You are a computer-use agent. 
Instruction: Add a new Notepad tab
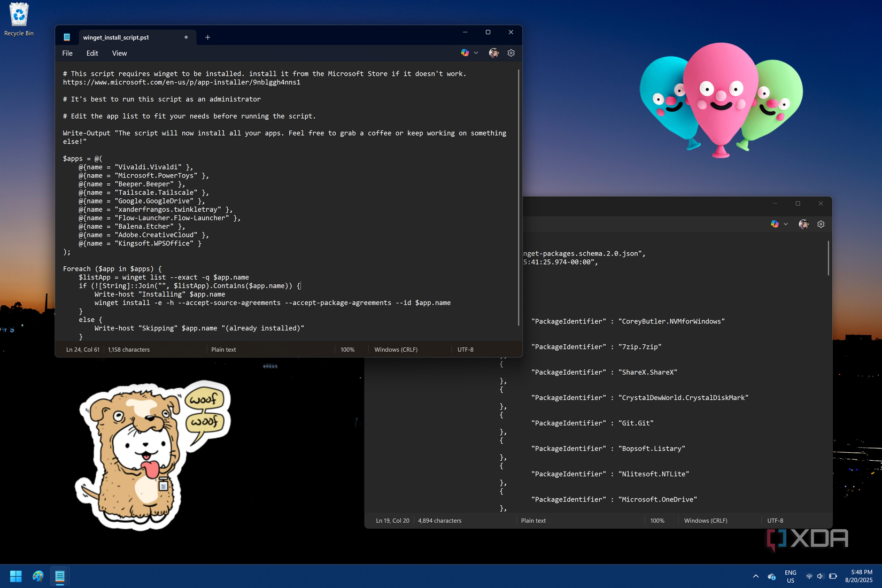(207, 37)
